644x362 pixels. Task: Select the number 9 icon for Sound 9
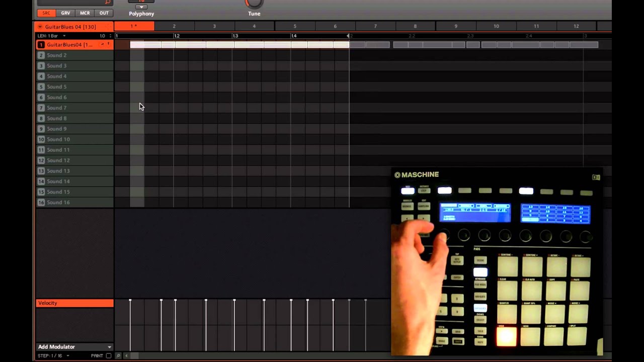pyautogui.click(x=41, y=129)
